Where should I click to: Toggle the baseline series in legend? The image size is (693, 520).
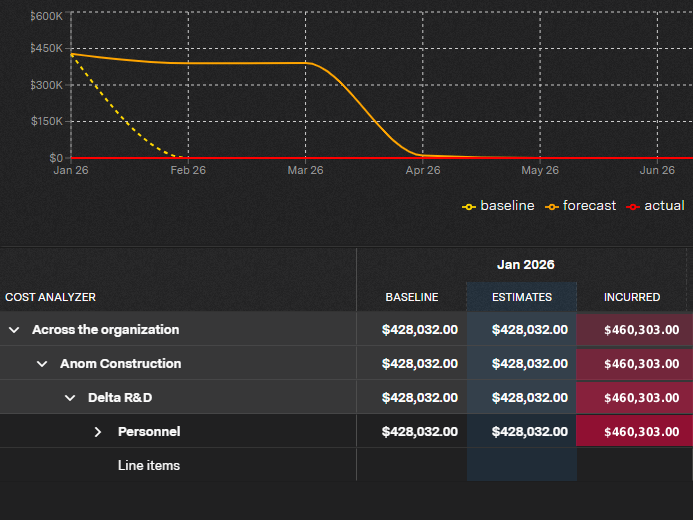[x=498, y=206]
